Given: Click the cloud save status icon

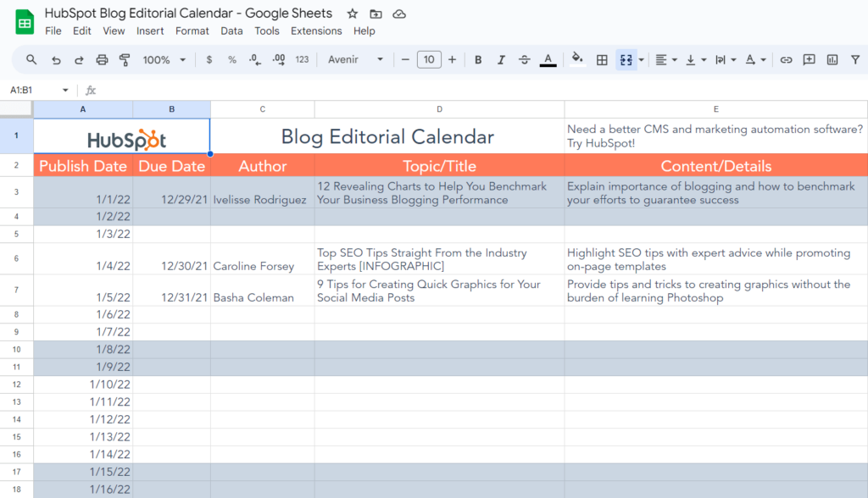Looking at the screenshot, I should coord(399,14).
